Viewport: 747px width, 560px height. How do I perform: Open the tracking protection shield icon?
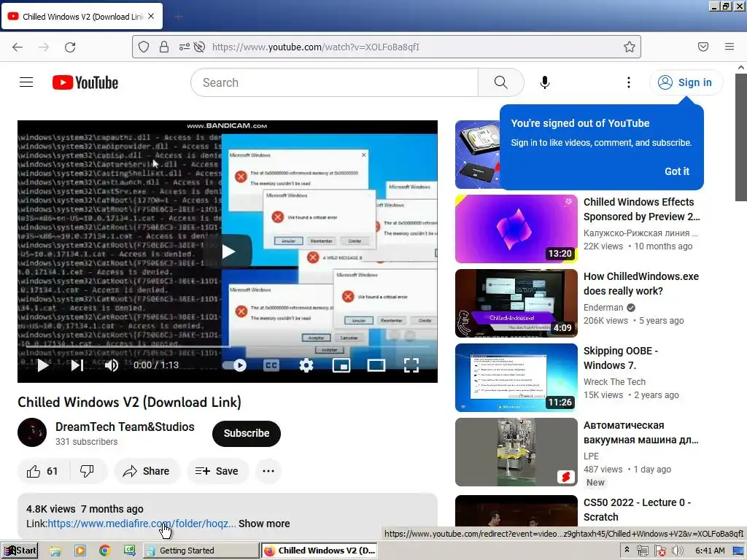144,47
